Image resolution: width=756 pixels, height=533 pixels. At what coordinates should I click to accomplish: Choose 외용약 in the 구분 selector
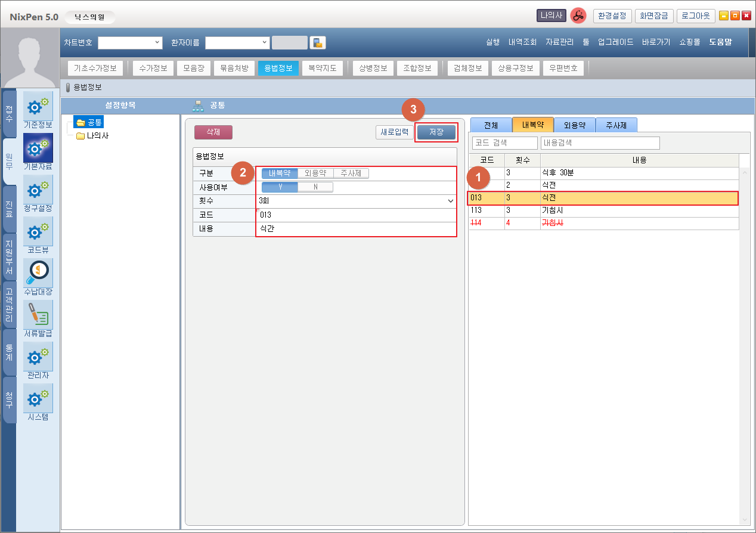[x=315, y=173]
